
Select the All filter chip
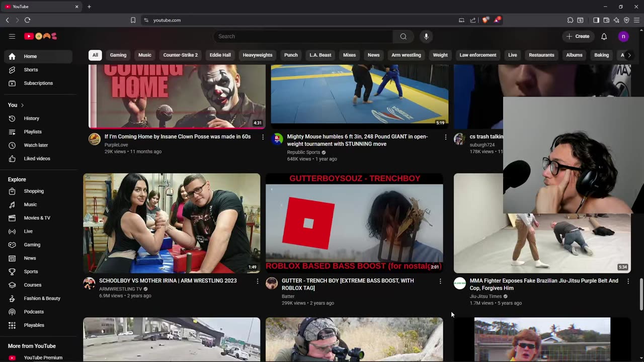[95, 55]
